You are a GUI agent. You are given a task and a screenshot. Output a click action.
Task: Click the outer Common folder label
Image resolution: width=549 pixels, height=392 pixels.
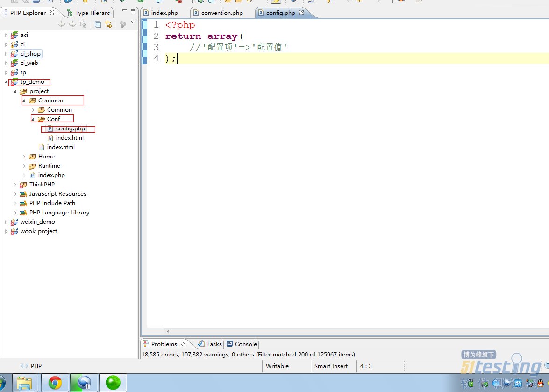(x=50, y=100)
